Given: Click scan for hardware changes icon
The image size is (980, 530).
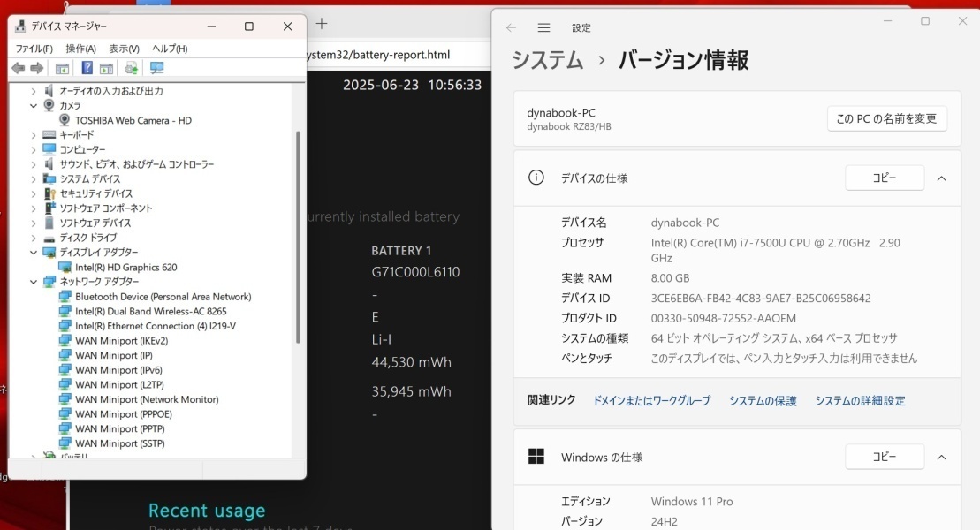Looking at the screenshot, I should click(x=156, y=68).
